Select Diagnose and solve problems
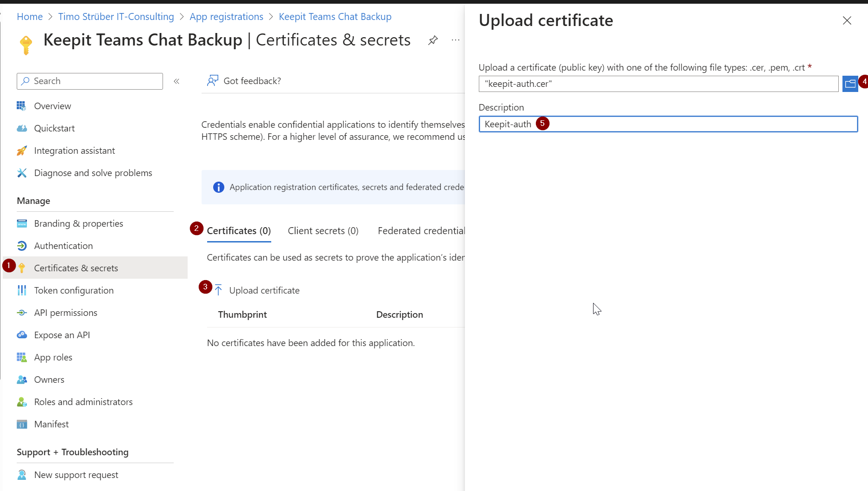The image size is (868, 491). coord(93,173)
